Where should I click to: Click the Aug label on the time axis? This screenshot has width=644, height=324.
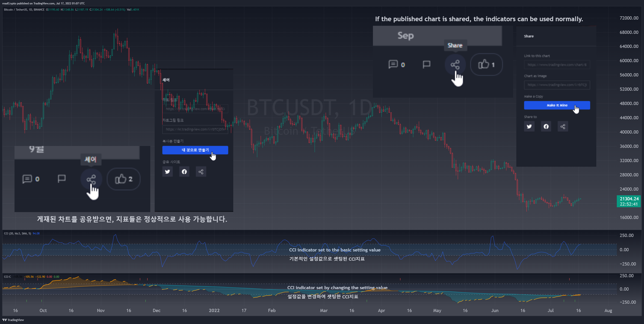pyautogui.click(x=608, y=310)
